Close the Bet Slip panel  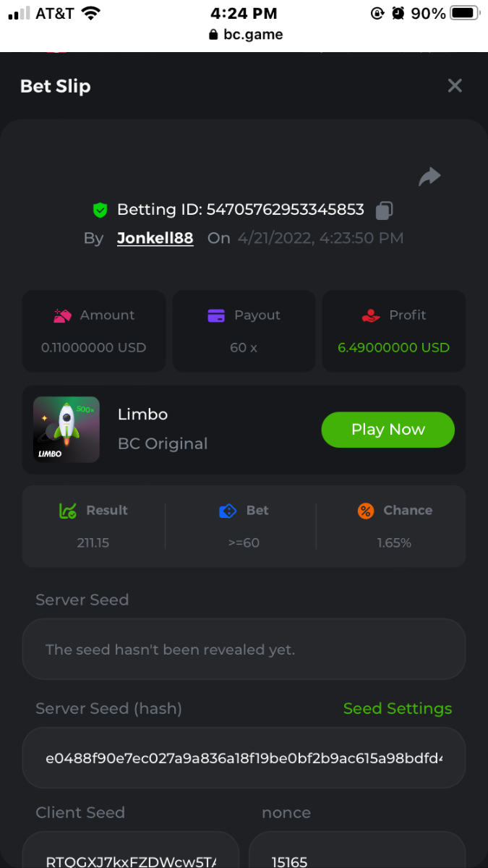click(455, 86)
